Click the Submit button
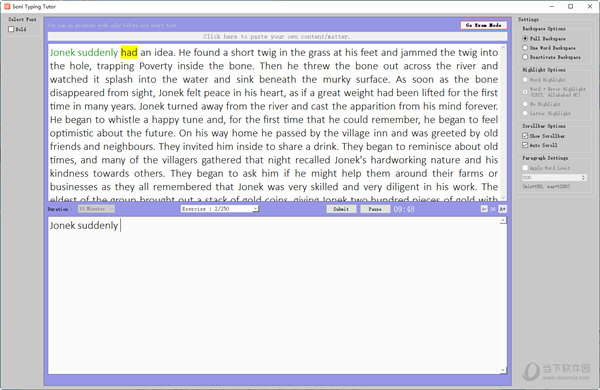Viewport: 600px width, 390px height. pos(341,209)
